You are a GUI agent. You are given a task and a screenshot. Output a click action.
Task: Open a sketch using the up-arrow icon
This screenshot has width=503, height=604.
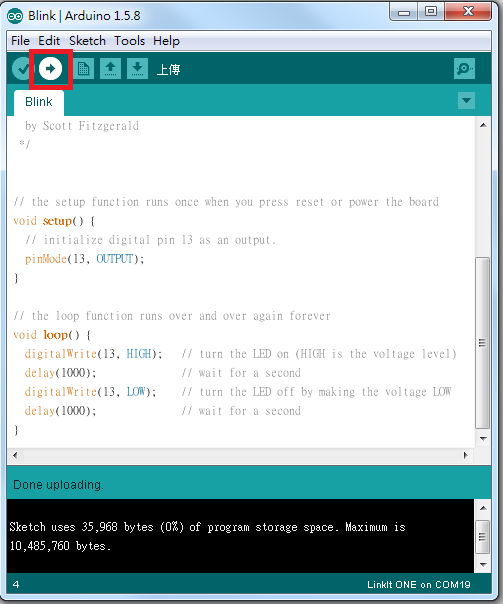(111, 69)
